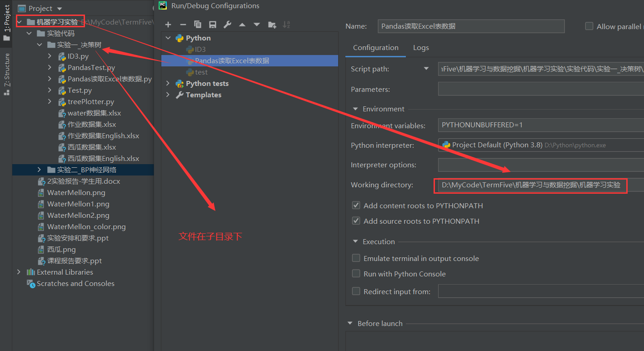Enable Redirect input from checkbox
The image size is (644, 351).
(x=356, y=291)
